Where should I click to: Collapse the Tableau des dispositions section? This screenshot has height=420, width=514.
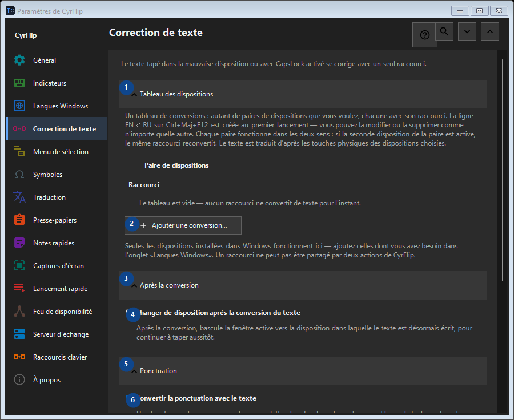302,94
